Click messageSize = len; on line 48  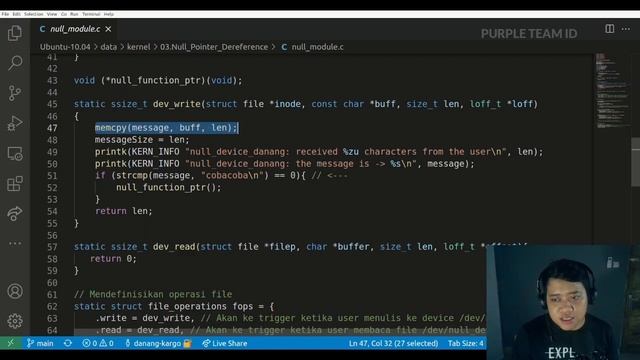[142, 140]
